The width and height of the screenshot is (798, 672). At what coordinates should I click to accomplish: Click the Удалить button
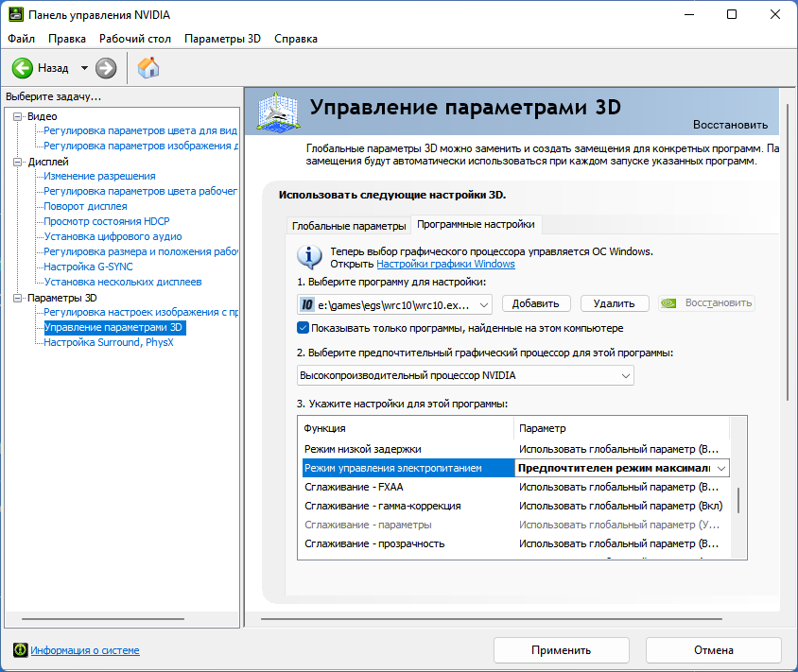click(615, 303)
